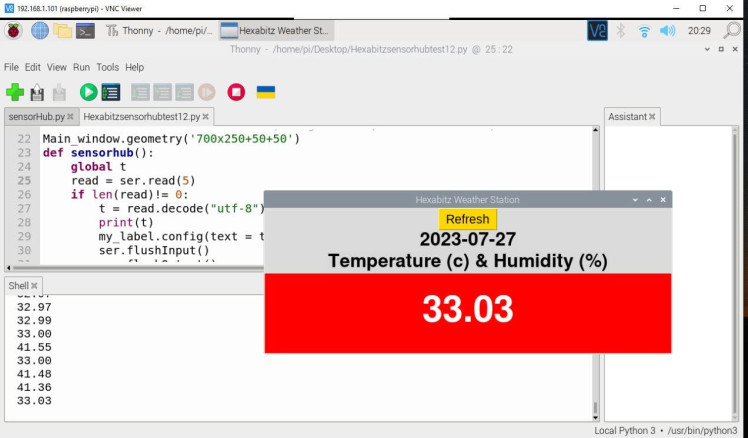Click the def sensorhub() line in editor
Image resolution: width=748 pixels, height=438 pixels.
coord(98,153)
